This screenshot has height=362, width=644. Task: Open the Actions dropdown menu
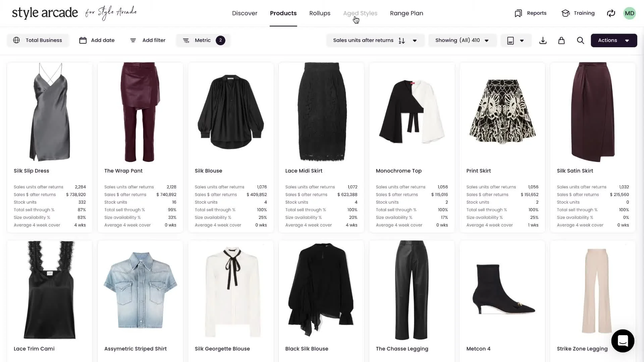pyautogui.click(x=613, y=41)
